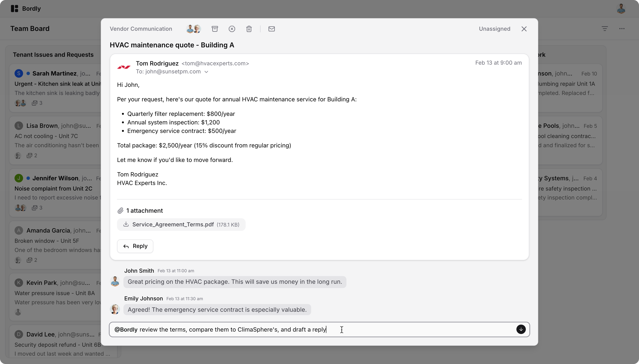Click the envelope mail icon

pos(271,29)
